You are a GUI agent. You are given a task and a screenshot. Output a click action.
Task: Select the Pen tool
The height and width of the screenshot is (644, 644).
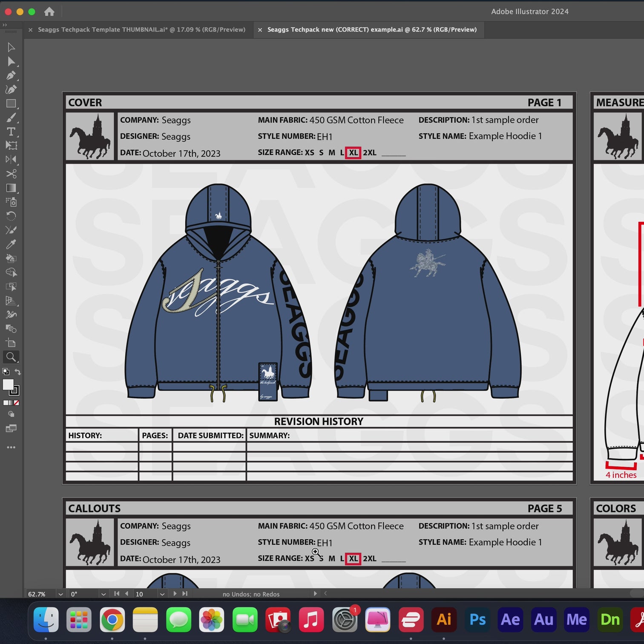tap(11, 75)
